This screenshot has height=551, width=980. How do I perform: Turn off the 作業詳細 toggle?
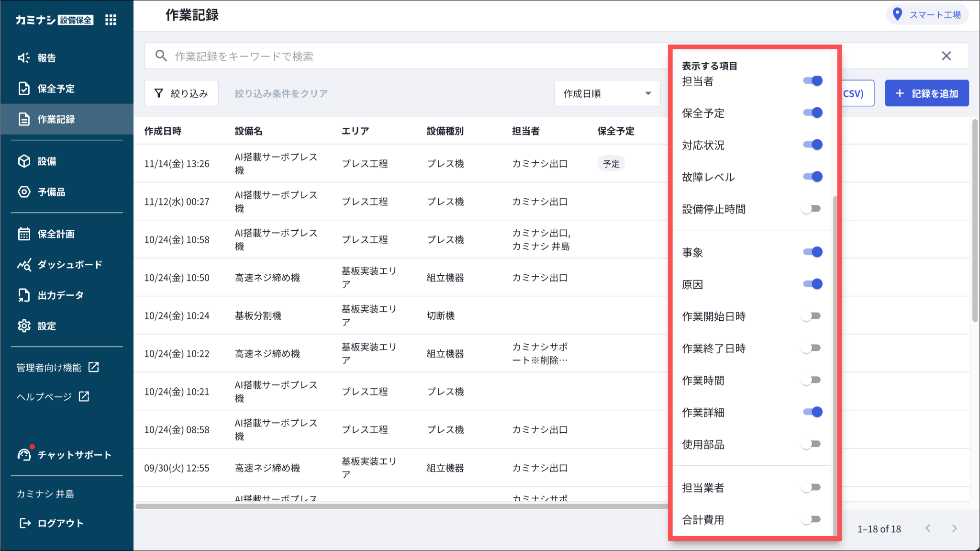pyautogui.click(x=813, y=412)
